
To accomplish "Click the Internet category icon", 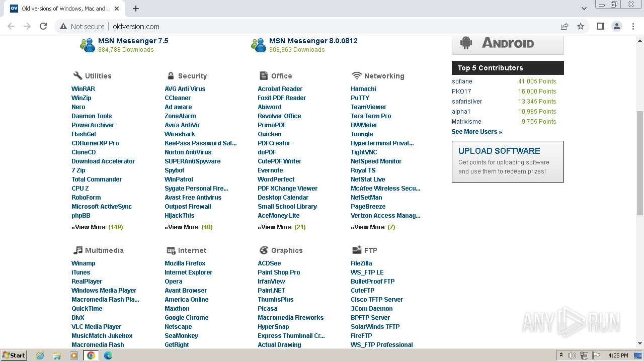I will (x=171, y=250).
